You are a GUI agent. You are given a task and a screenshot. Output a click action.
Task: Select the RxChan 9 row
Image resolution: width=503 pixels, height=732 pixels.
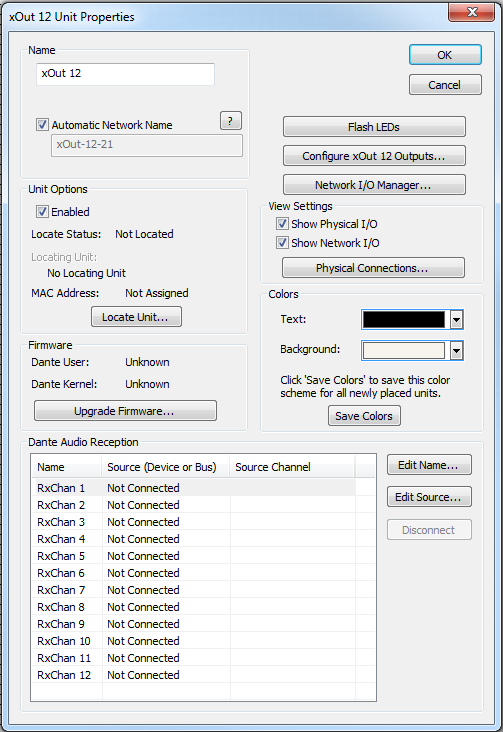click(x=194, y=624)
